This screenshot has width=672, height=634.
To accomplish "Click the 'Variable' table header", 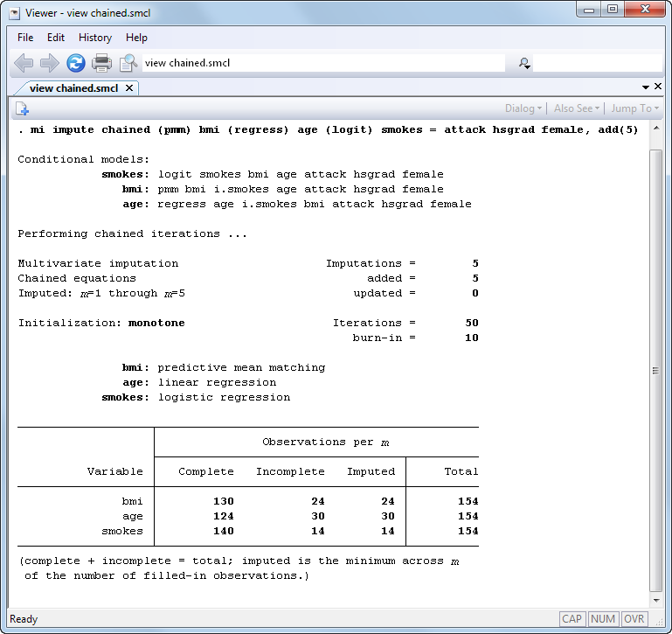I will pos(114,472).
